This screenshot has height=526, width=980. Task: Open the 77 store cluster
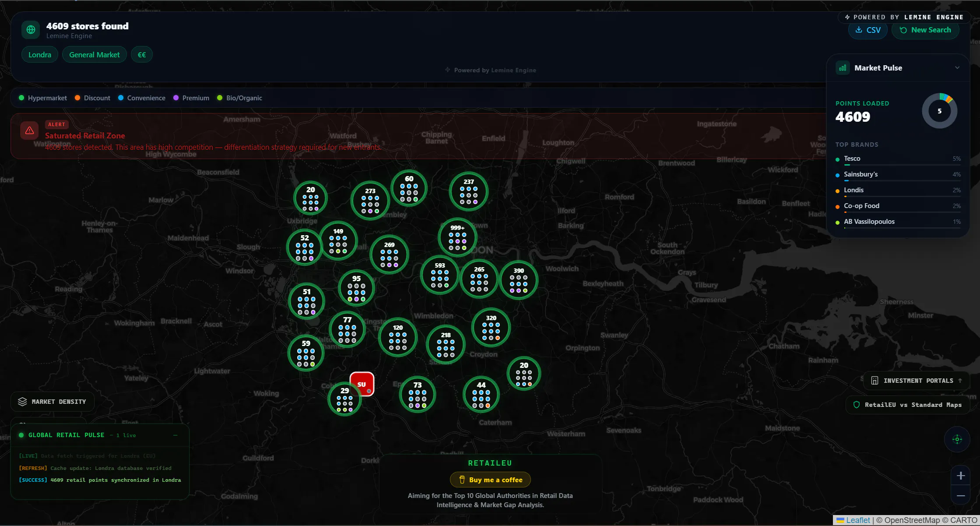pyautogui.click(x=347, y=329)
